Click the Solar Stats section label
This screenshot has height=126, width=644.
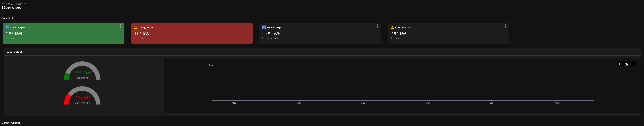[x=8, y=18]
